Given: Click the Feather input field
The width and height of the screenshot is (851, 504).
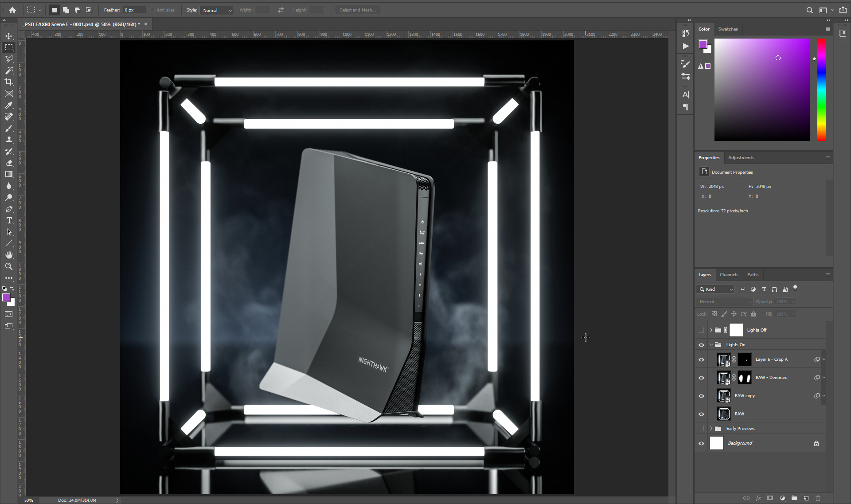Looking at the screenshot, I should (134, 10).
